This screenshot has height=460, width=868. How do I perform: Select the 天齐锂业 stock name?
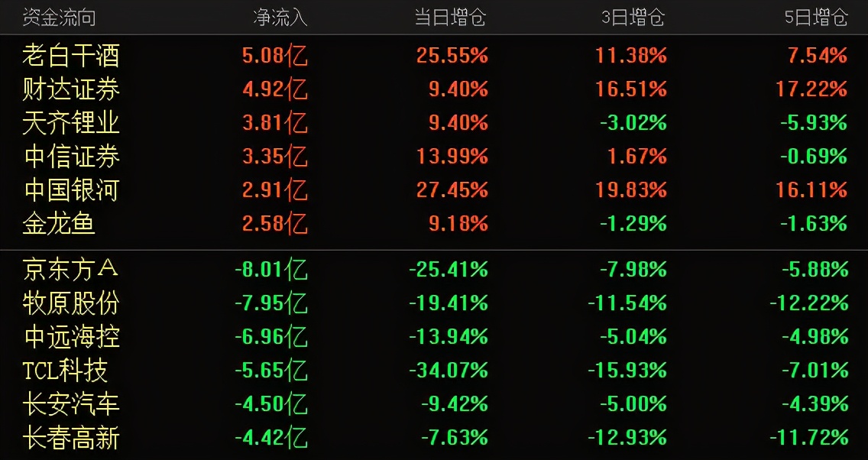pyautogui.click(x=71, y=123)
